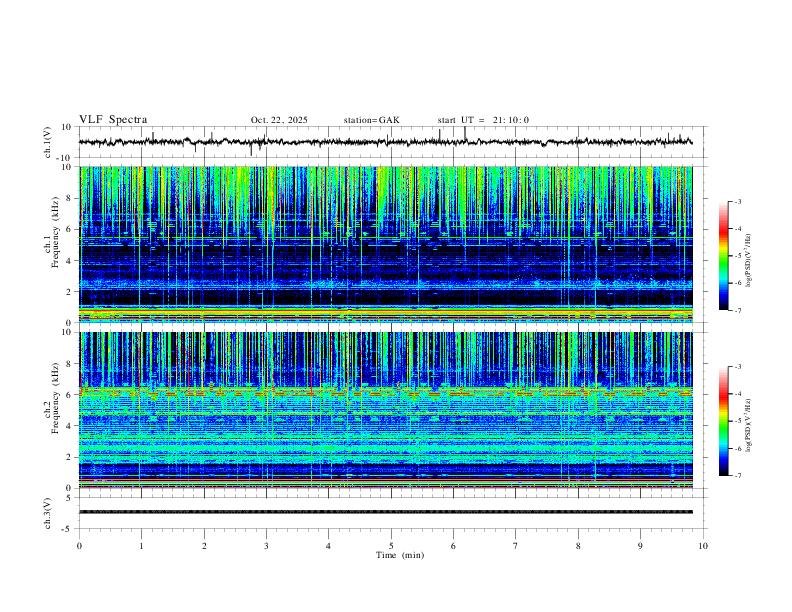The height and width of the screenshot is (612, 792).
Task: Click the red-orange 6 kHz band in ch.2
Action: pos(385,393)
